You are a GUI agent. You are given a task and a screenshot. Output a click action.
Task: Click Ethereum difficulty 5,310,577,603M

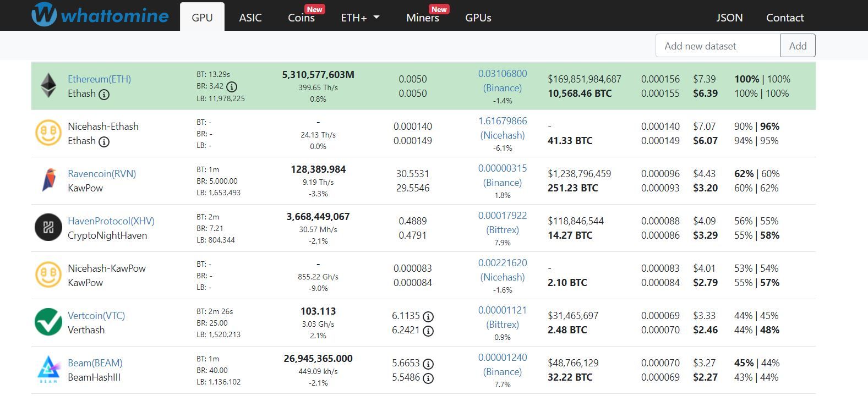click(318, 75)
